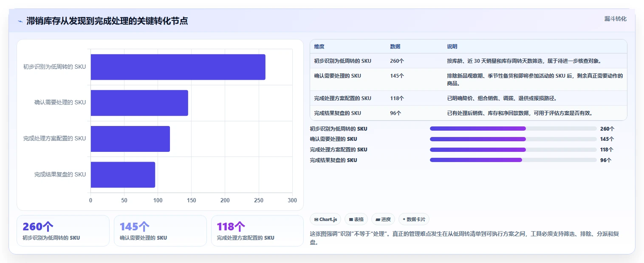Select the 表格 tag chip

356,219
